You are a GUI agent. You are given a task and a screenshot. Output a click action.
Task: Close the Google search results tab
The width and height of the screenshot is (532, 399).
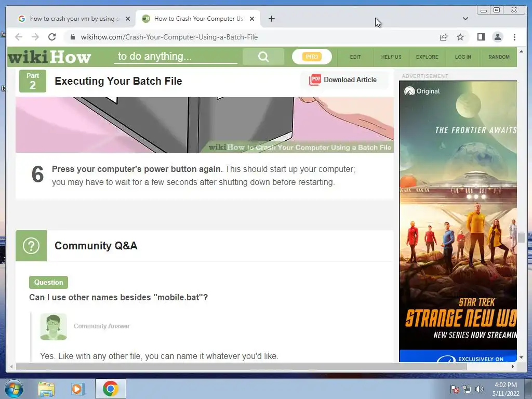[x=128, y=19]
